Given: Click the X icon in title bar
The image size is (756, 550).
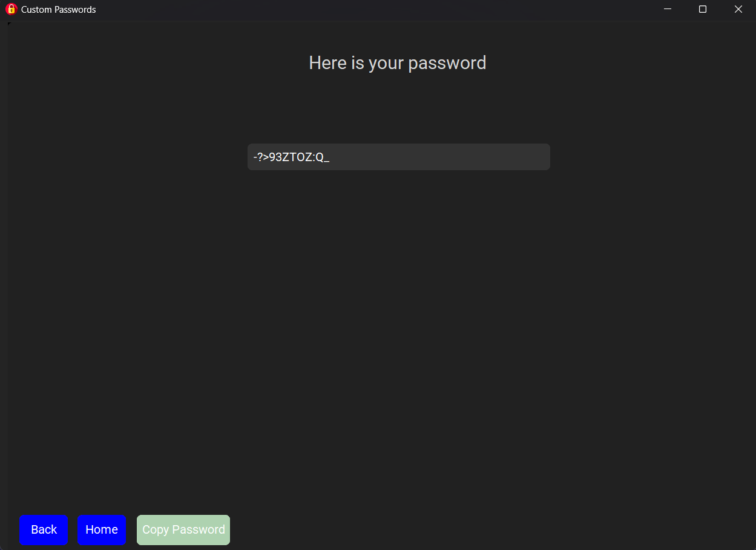Looking at the screenshot, I should (738, 9).
